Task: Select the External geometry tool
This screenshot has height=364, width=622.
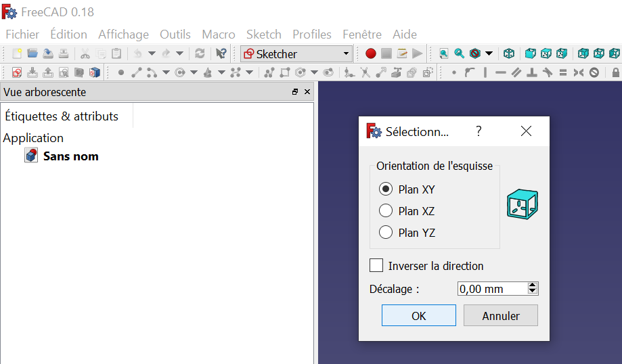Action: click(397, 72)
